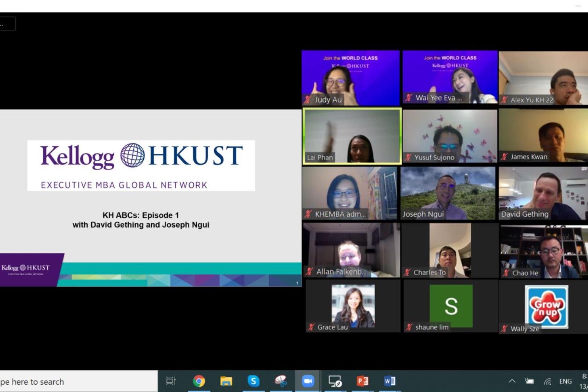Select Judy Au's video tile
This screenshot has height=392, width=588.
(x=351, y=78)
